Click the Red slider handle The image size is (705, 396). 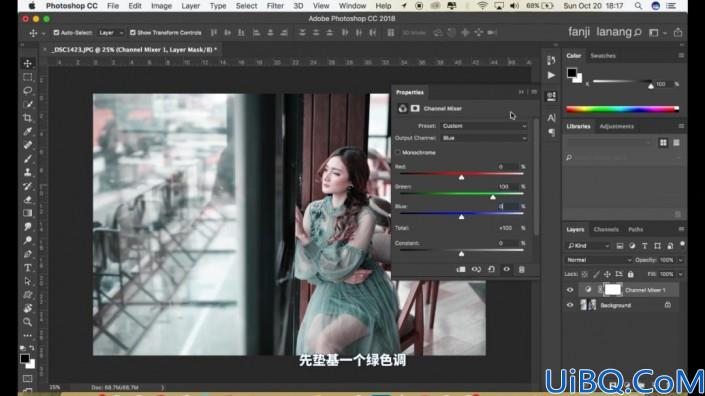coord(461,177)
